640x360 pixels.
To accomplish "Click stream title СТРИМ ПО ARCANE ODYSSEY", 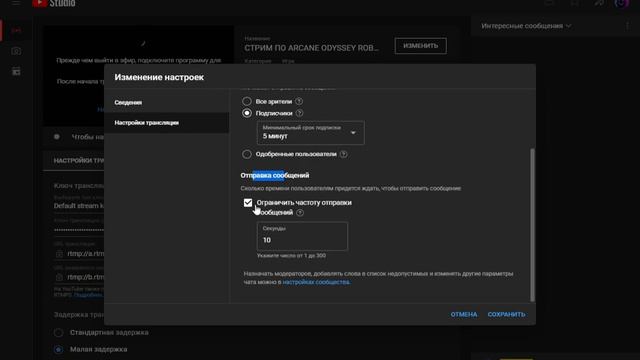I will click(311, 48).
